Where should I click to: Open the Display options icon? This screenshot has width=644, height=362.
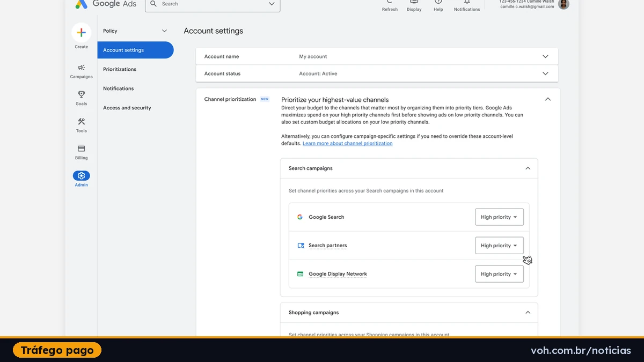(414, 3)
